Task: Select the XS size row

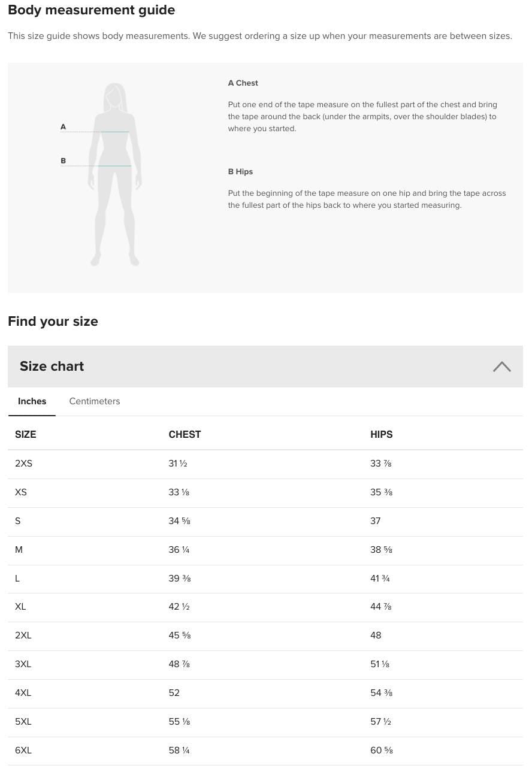Action: (x=265, y=493)
